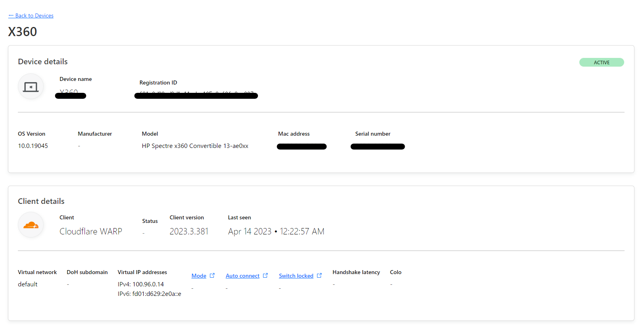Click external-link icon next to Switch locked

pyautogui.click(x=319, y=275)
